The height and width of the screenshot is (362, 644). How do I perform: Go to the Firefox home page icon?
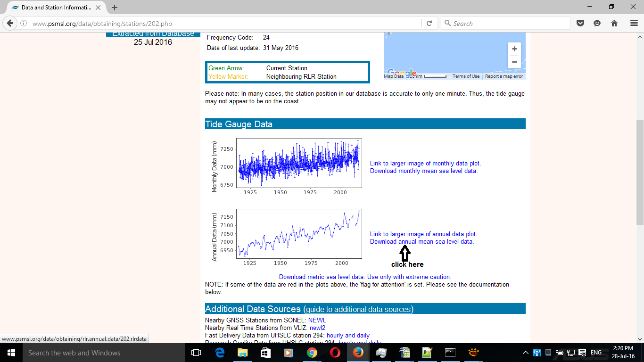pyautogui.click(x=614, y=24)
